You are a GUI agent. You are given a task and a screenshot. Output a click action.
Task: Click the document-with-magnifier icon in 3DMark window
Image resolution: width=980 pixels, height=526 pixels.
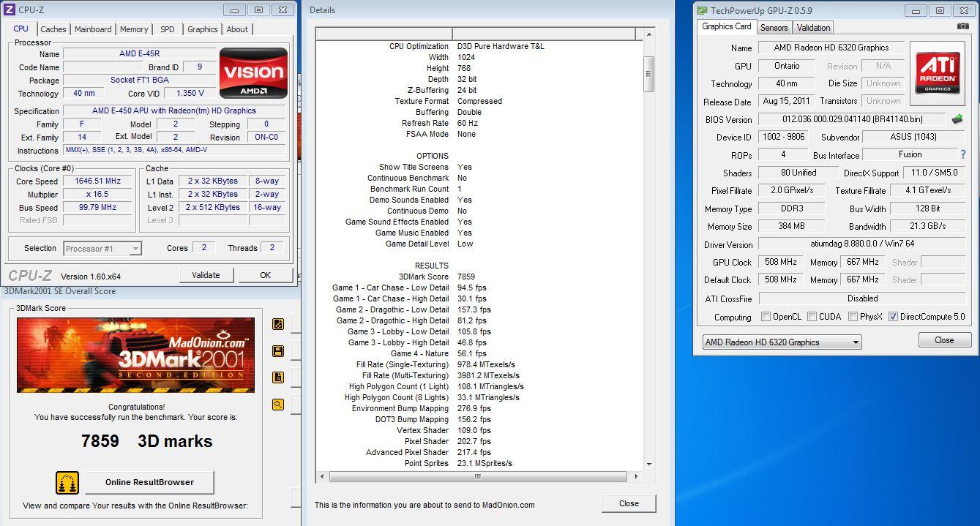278,377
